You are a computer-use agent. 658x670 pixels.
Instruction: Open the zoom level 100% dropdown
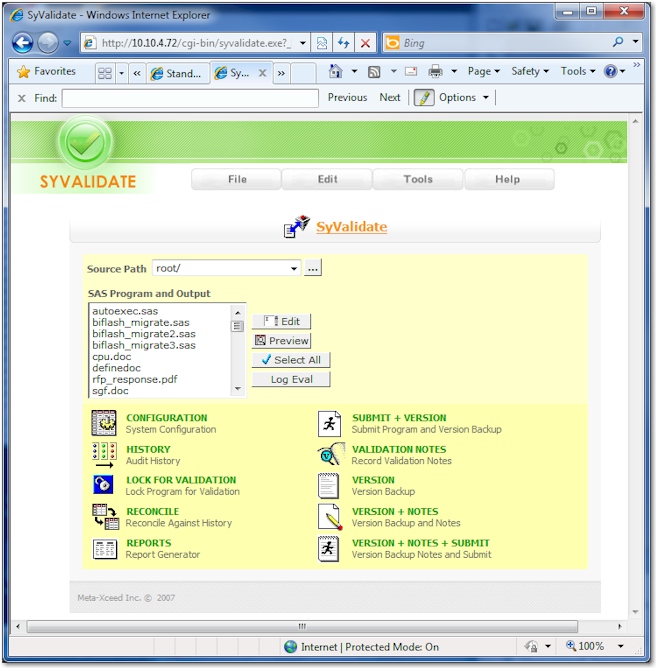point(621,646)
